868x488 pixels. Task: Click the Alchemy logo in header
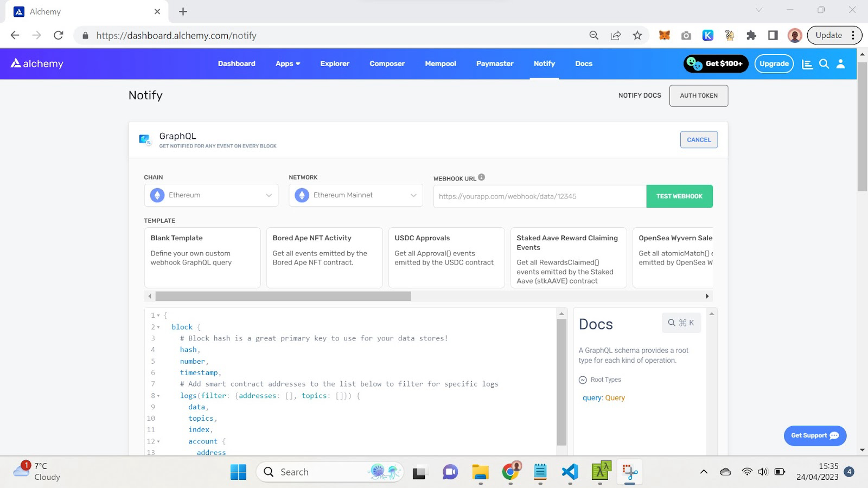[x=37, y=63]
